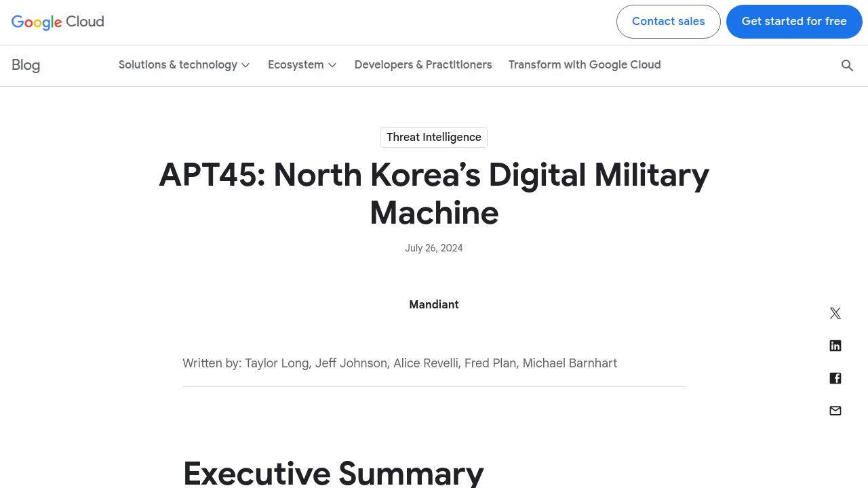Select the July 26, 2024 date text
The image size is (868, 488).
point(434,248)
